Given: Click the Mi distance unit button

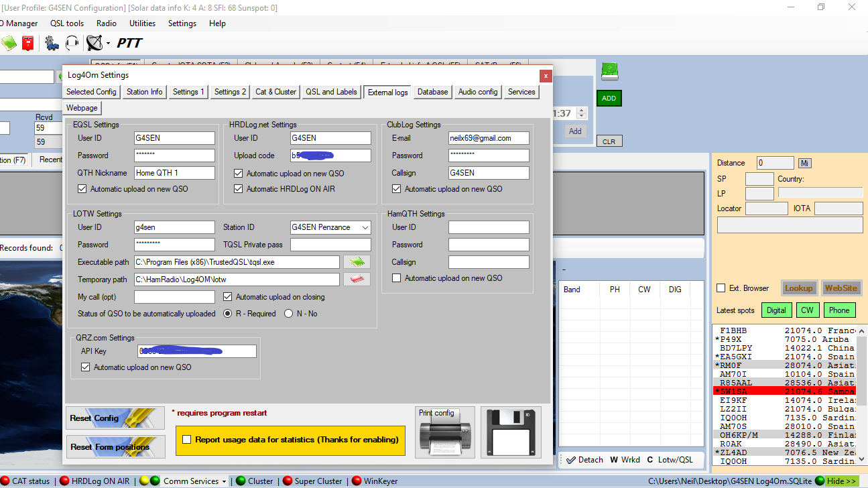Looking at the screenshot, I should [x=805, y=163].
